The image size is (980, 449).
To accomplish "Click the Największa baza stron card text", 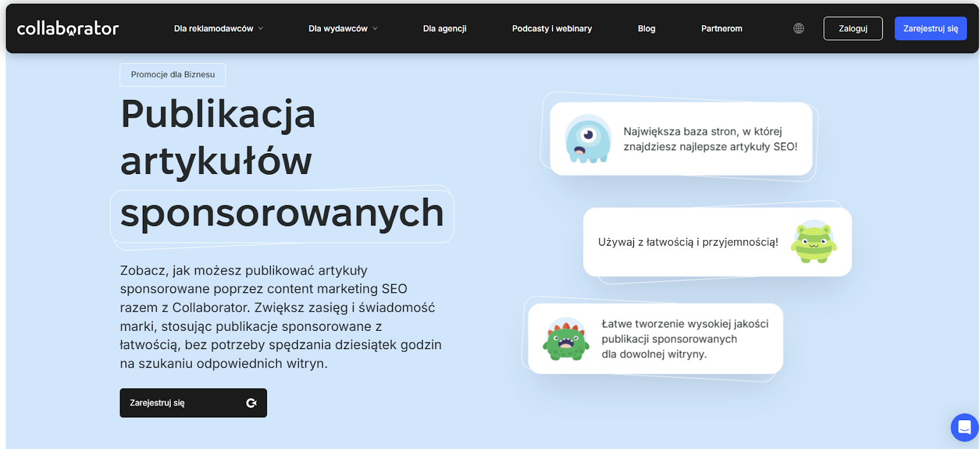I will 710,139.
